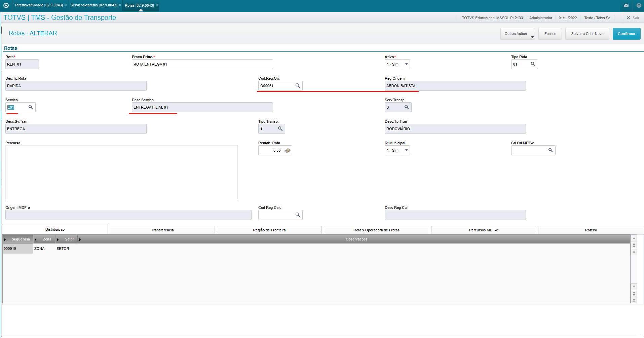Click Salvar e Criar Novo button
The height and width of the screenshot is (338, 644).
point(587,34)
